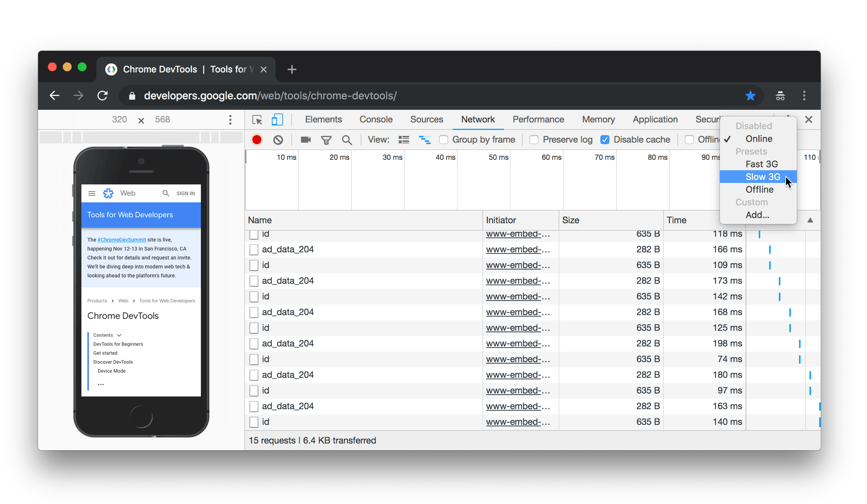Click the device toolbar toggle icon

(277, 119)
